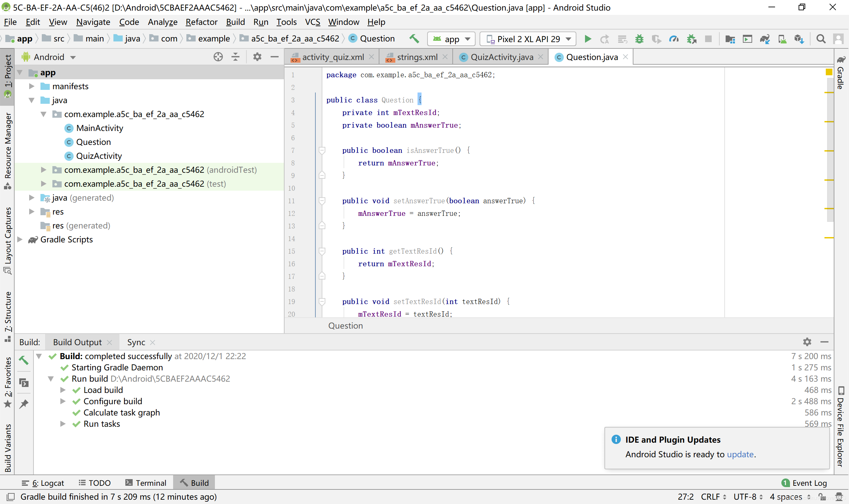Click the update link in IDE notification

(x=739, y=455)
